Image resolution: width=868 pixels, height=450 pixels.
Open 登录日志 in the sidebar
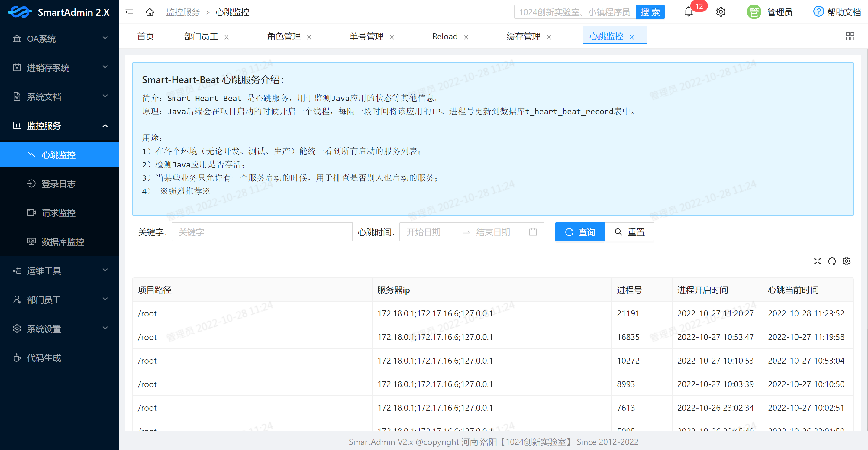coord(58,184)
